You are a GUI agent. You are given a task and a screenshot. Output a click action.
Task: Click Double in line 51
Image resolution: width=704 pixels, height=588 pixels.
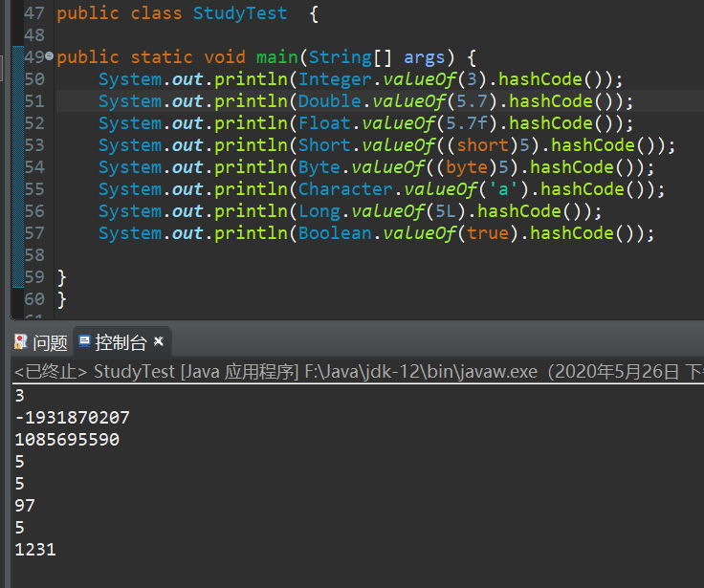(329, 101)
